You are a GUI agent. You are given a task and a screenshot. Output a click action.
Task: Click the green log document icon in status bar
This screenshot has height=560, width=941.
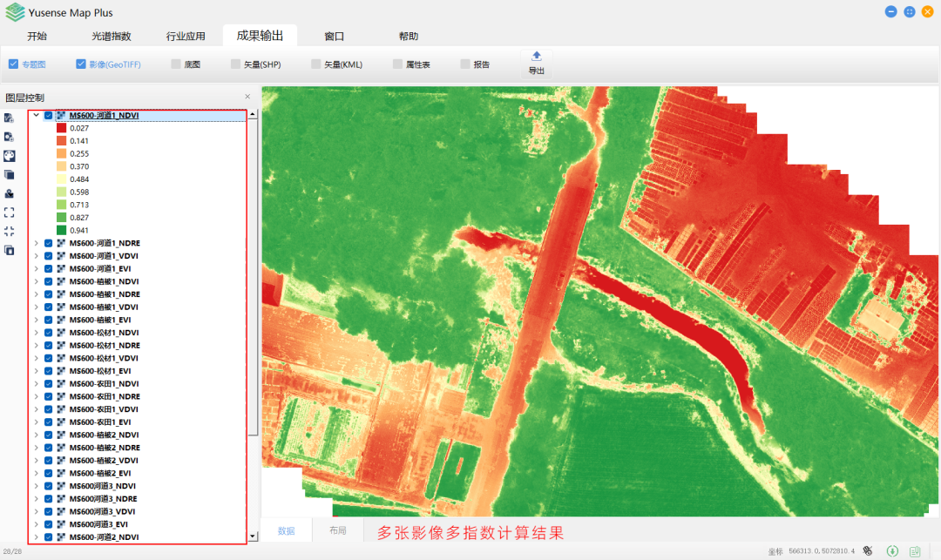pos(915,551)
